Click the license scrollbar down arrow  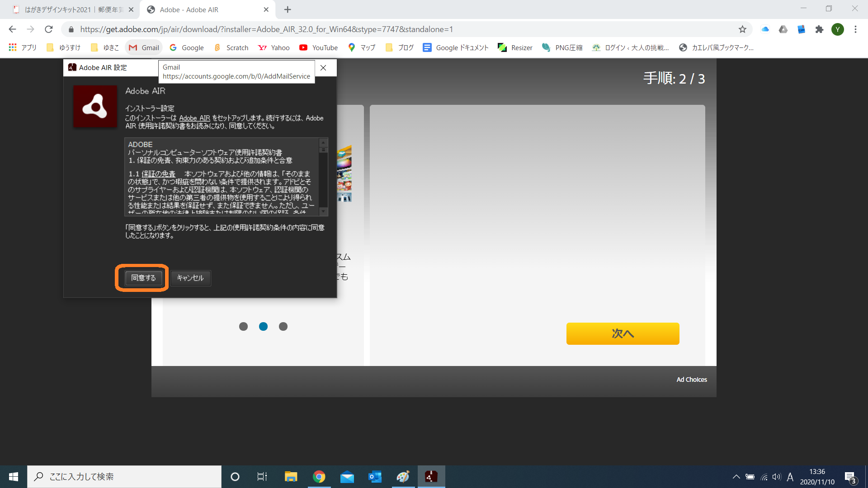(x=323, y=211)
